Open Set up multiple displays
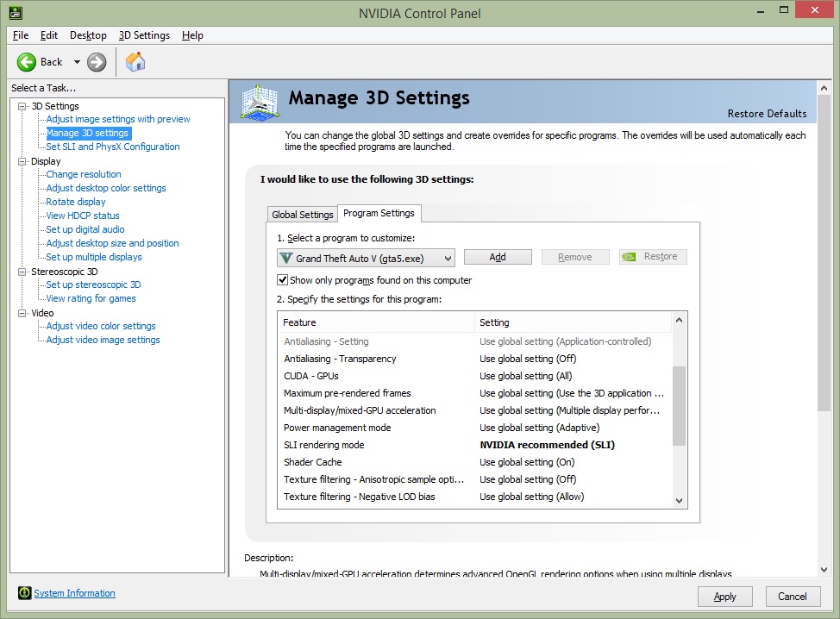 click(x=94, y=257)
